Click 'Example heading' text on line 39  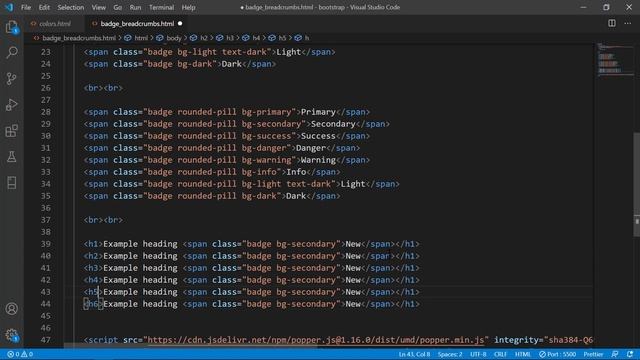pos(140,244)
